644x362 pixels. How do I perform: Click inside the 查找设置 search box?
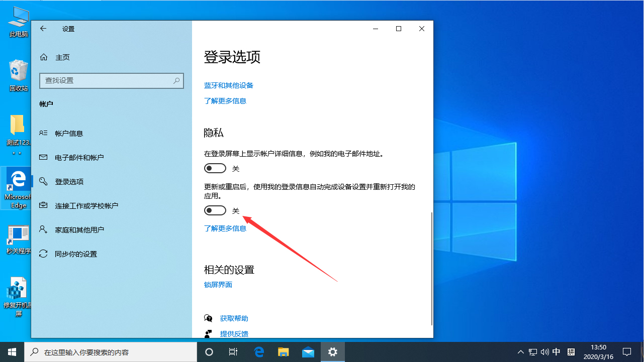[106, 80]
